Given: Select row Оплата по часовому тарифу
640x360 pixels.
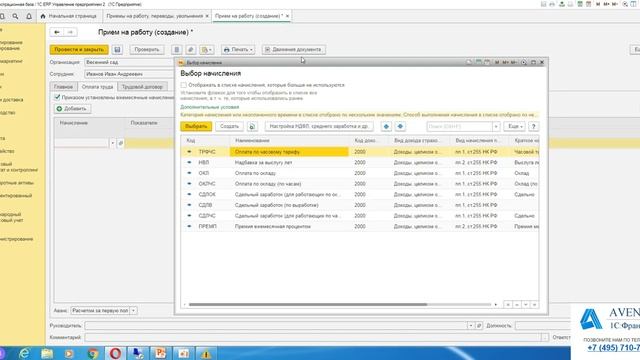Looking at the screenshot, I should [x=360, y=152].
